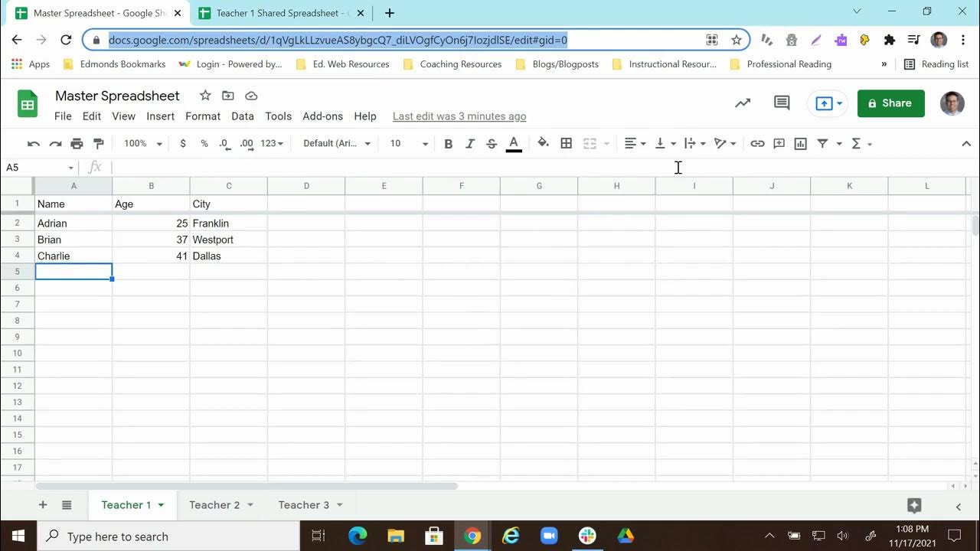This screenshot has height=551, width=980.
Task: Open vertical align dropdown
Action: tap(665, 143)
